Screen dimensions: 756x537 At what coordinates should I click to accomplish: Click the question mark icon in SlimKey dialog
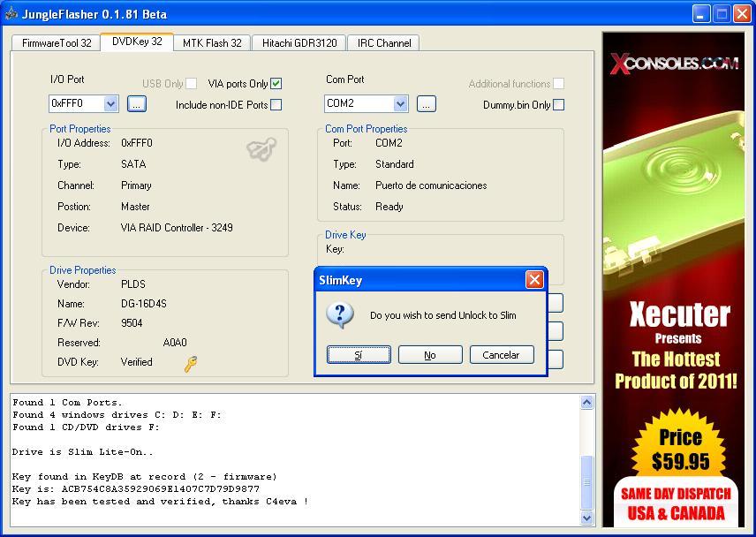(x=340, y=314)
